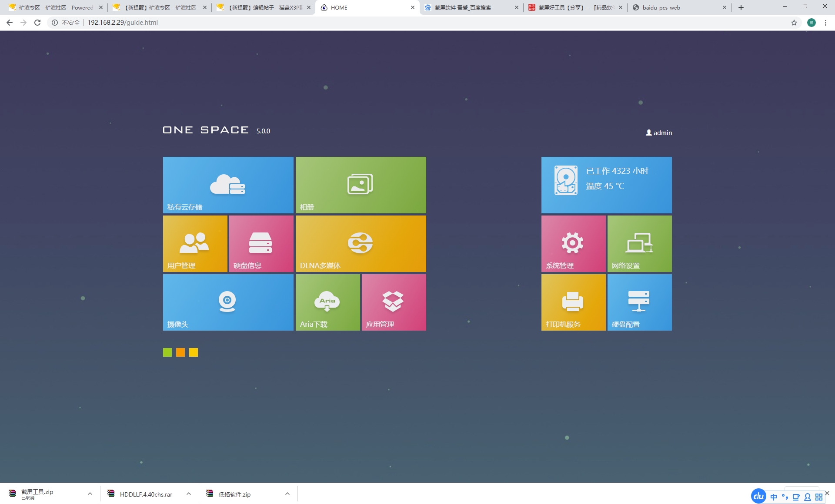This screenshot has height=504, width=835.
Task: Bookmark this page with star icon
Action: click(794, 23)
